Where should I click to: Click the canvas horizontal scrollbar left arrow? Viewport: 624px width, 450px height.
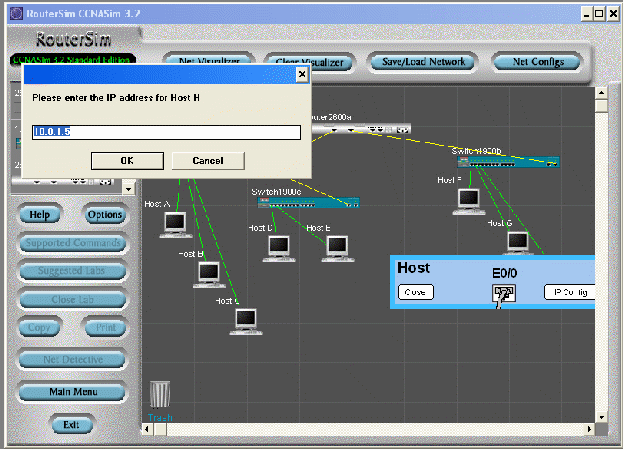coord(148,429)
